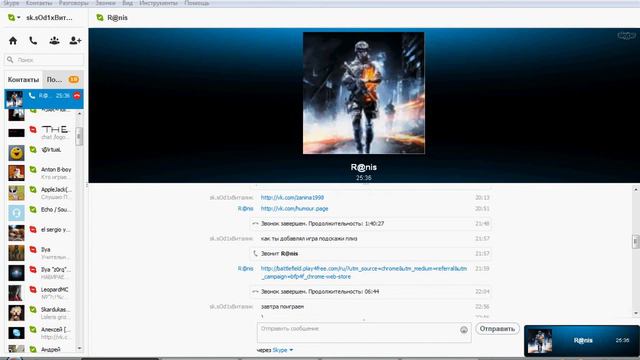
Task: Open the emoticon picker in message box
Action: click(464, 330)
